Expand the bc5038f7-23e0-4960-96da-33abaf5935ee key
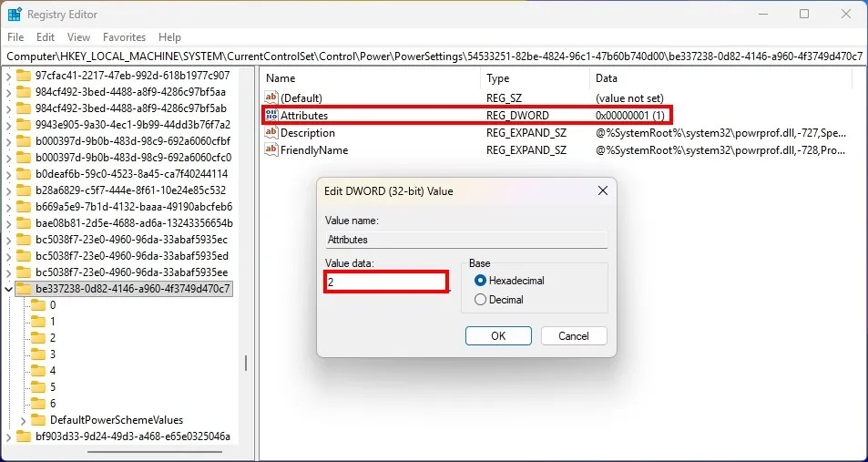The width and height of the screenshot is (868, 462). coord(8,272)
